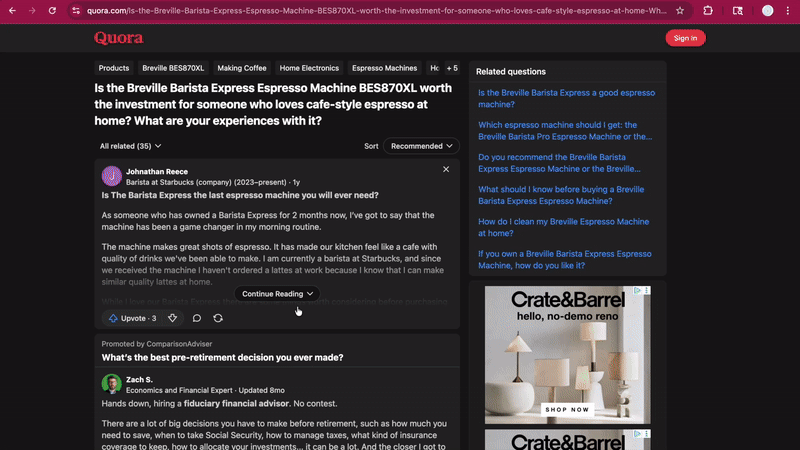Screen dimensions: 800x450
Task: Open Johnathan Reece's profile avatar
Action: (111, 177)
